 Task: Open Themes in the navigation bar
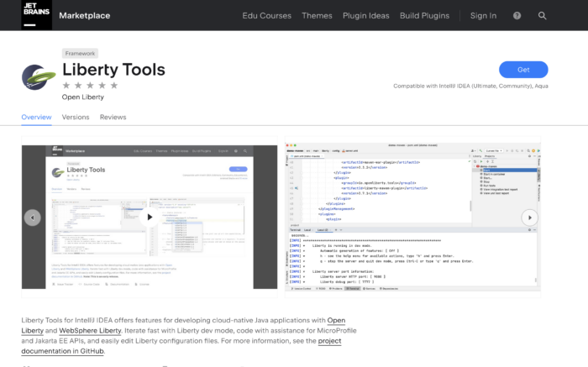tap(317, 16)
